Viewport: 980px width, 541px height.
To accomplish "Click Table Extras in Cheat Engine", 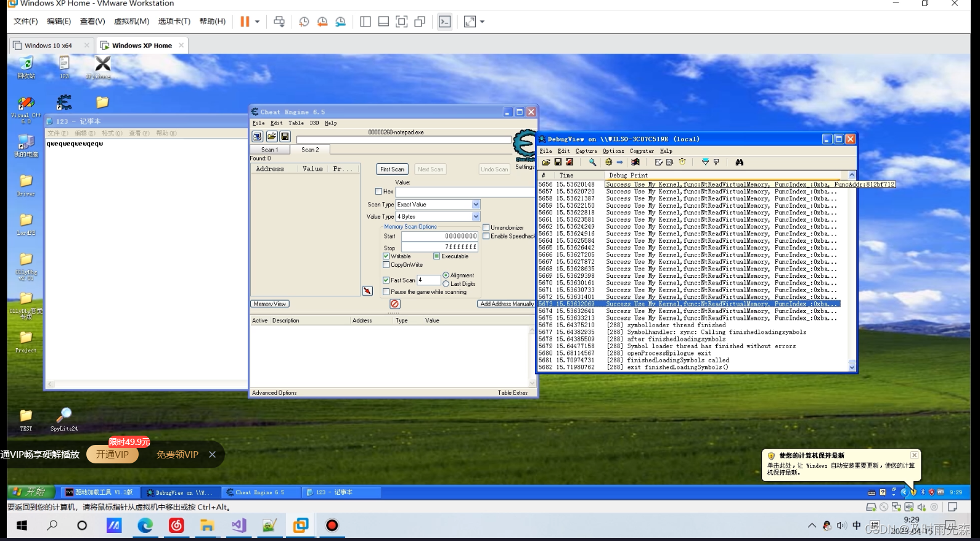I will (x=513, y=393).
